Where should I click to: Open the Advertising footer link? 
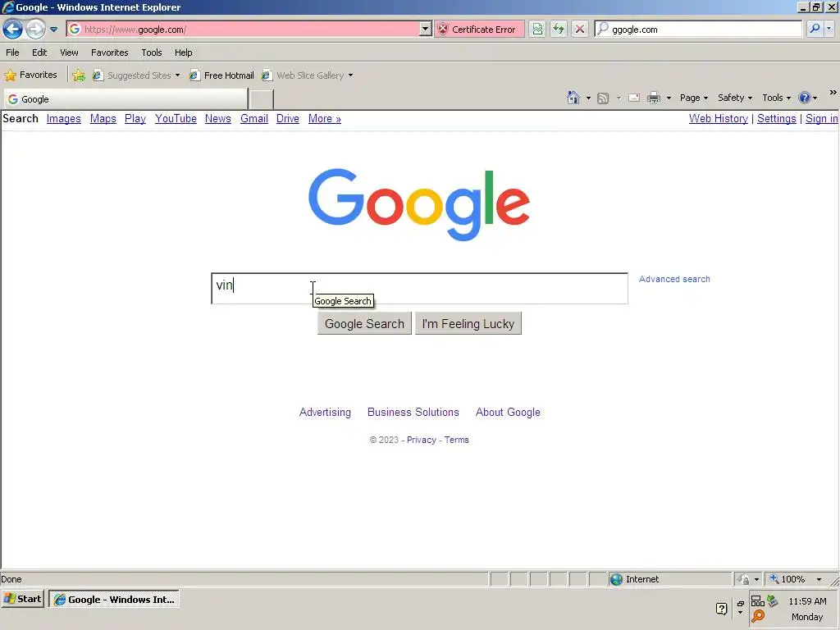coord(325,412)
